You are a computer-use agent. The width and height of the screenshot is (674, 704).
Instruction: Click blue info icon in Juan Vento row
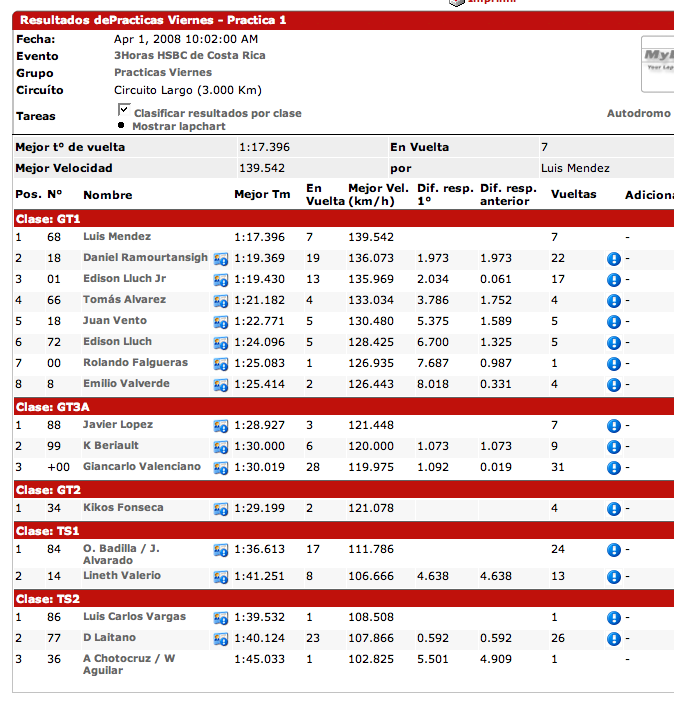click(x=613, y=322)
